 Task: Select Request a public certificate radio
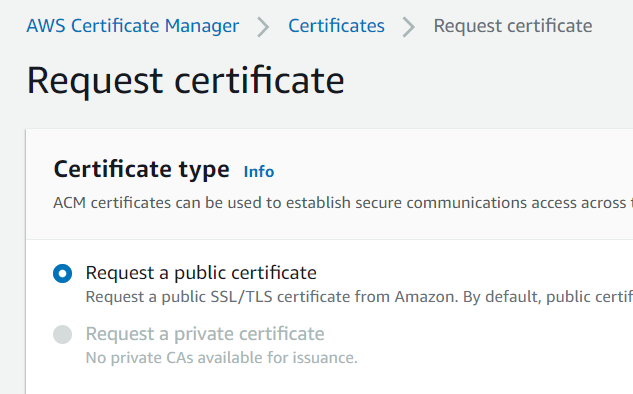[x=63, y=273]
